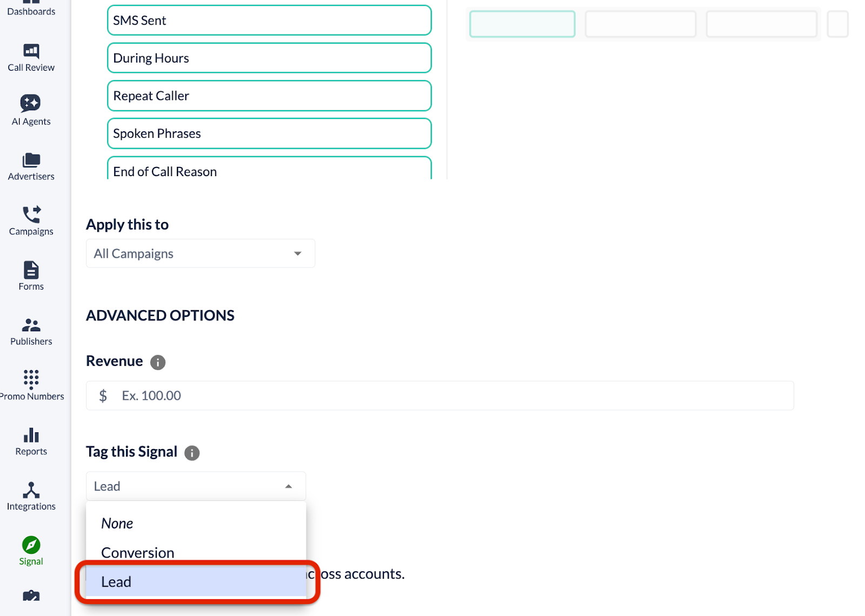865x616 pixels.
Task: Collapse the Tag this Signal dropdown
Action: (196, 486)
